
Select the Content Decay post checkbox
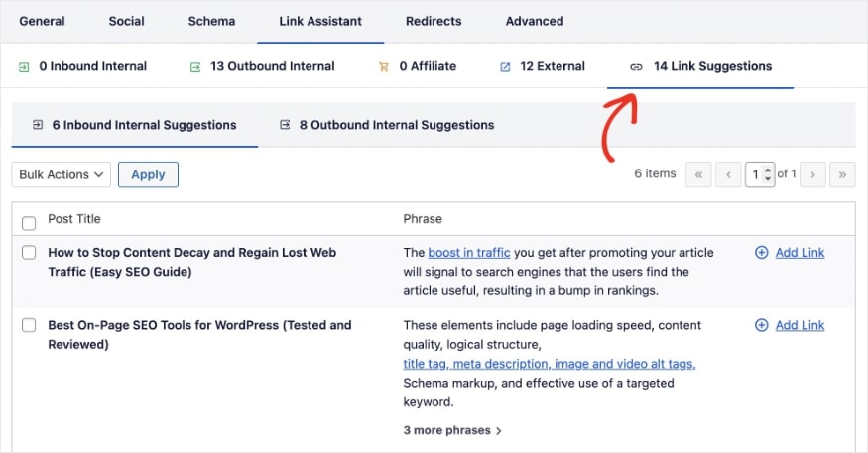click(x=29, y=252)
